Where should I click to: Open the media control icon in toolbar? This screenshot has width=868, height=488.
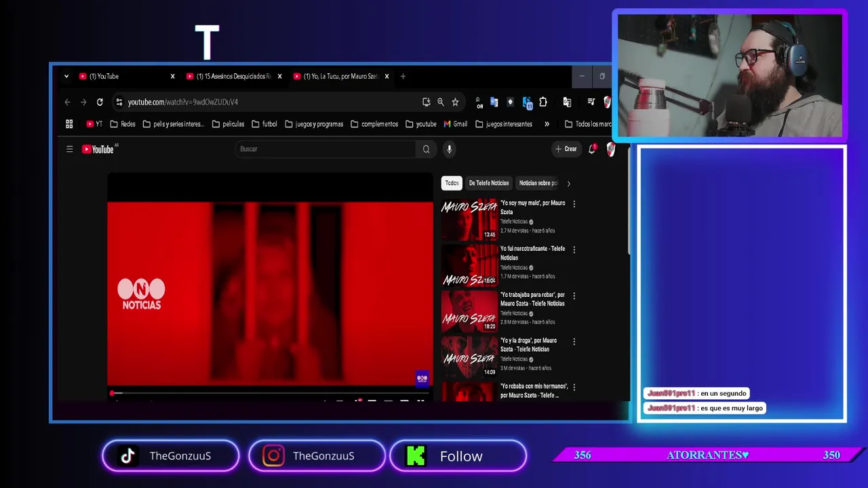(x=591, y=102)
